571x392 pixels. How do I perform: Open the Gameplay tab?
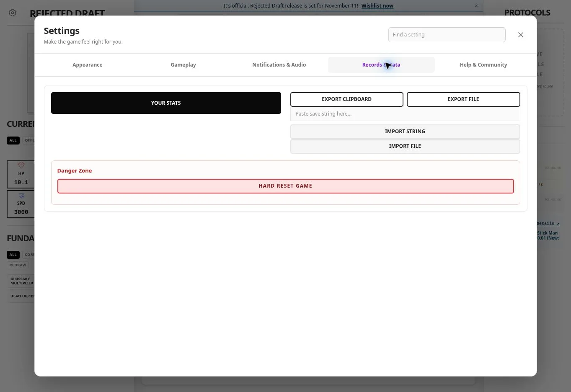pos(183,65)
